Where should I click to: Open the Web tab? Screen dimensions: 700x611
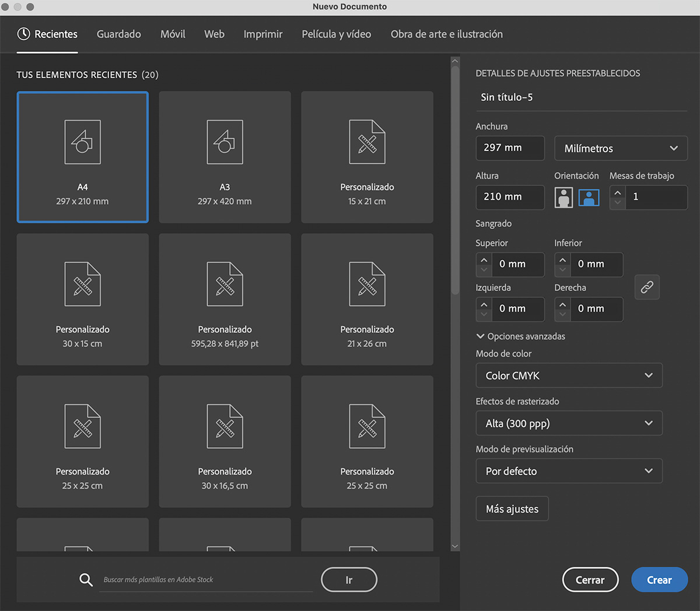point(214,34)
